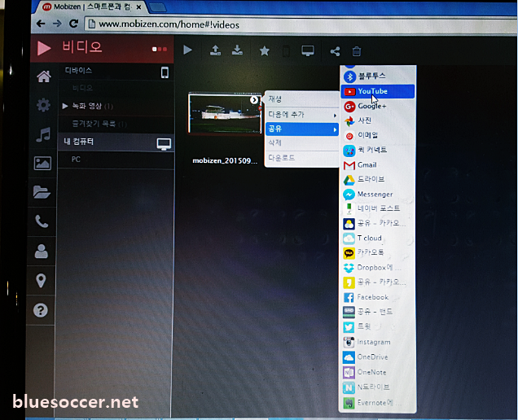Share via Messenger
518x420 pixels.
pos(378,195)
